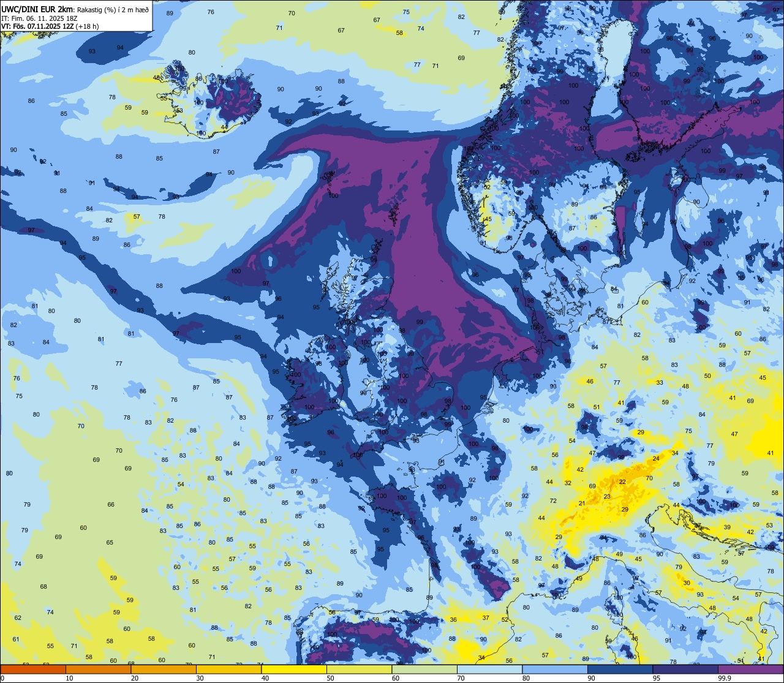Image resolution: width=784 pixels, height=683 pixels.
Task: Click the '10' tick label under the legend
Action: [x=69, y=678]
